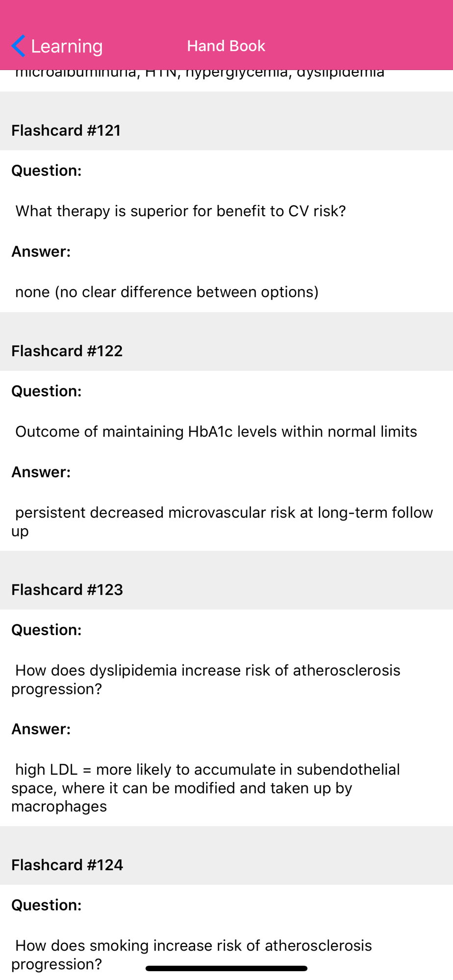Tap the blue back chevron icon
453x980 pixels.
coord(19,46)
